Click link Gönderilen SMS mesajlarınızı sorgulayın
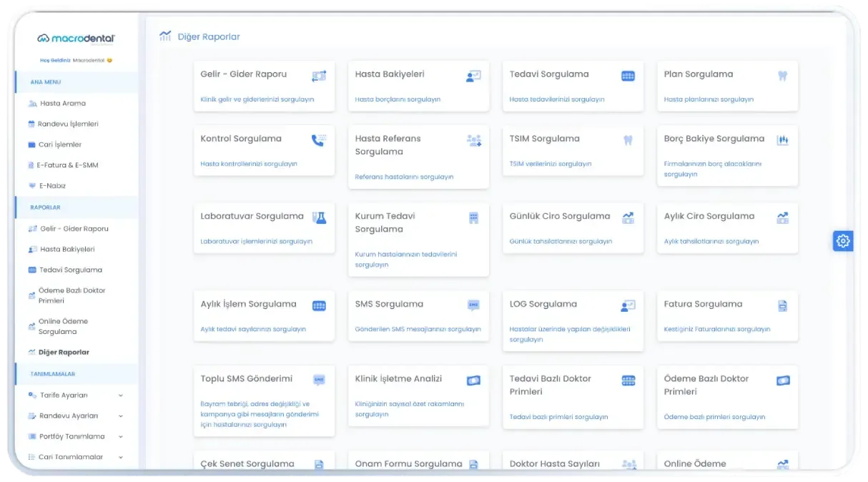 point(418,329)
